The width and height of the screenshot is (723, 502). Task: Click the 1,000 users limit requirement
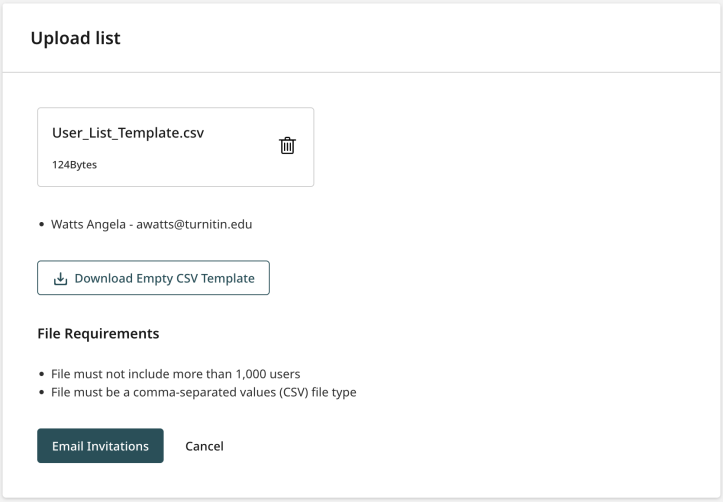pos(176,374)
